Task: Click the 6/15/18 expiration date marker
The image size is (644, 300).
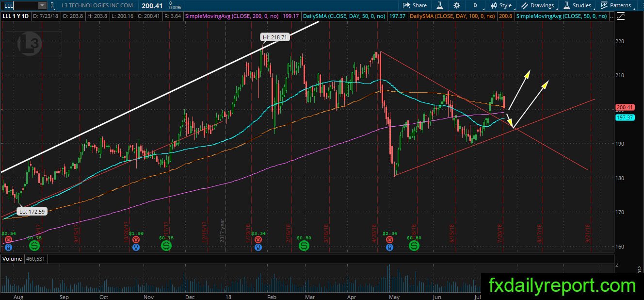Action: (x=451, y=234)
